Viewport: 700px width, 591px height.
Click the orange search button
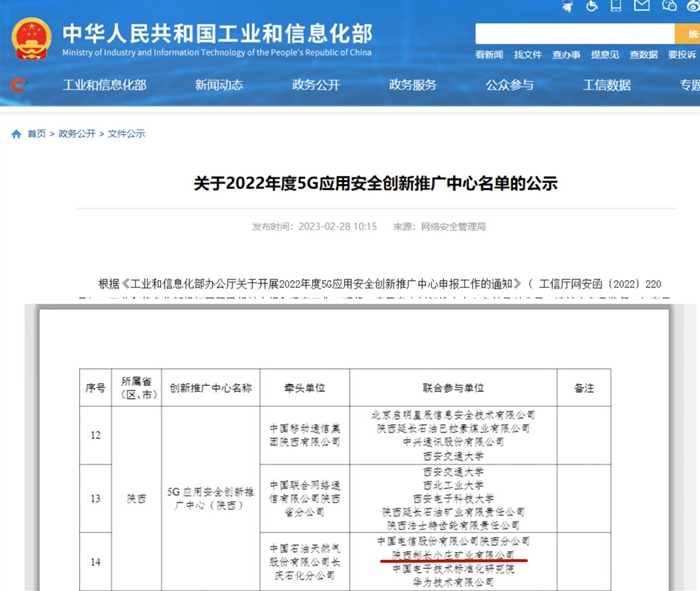coord(687,34)
